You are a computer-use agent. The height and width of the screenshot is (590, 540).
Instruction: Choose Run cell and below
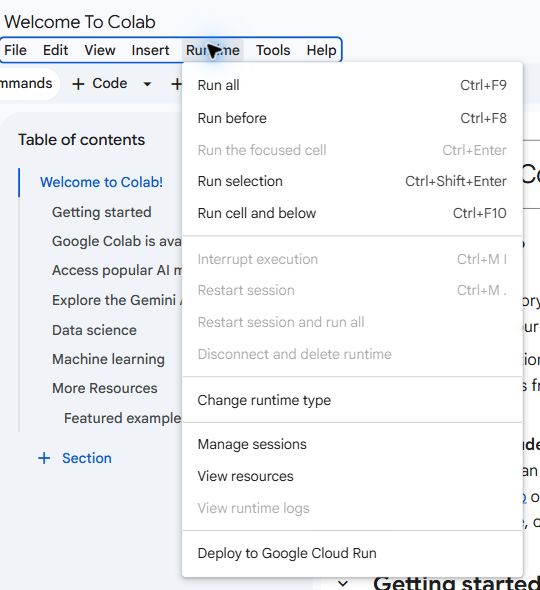coord(352,213)
